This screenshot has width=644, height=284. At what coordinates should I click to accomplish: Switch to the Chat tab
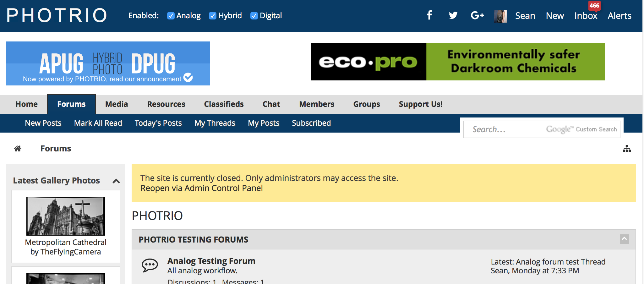coord(271,104)
